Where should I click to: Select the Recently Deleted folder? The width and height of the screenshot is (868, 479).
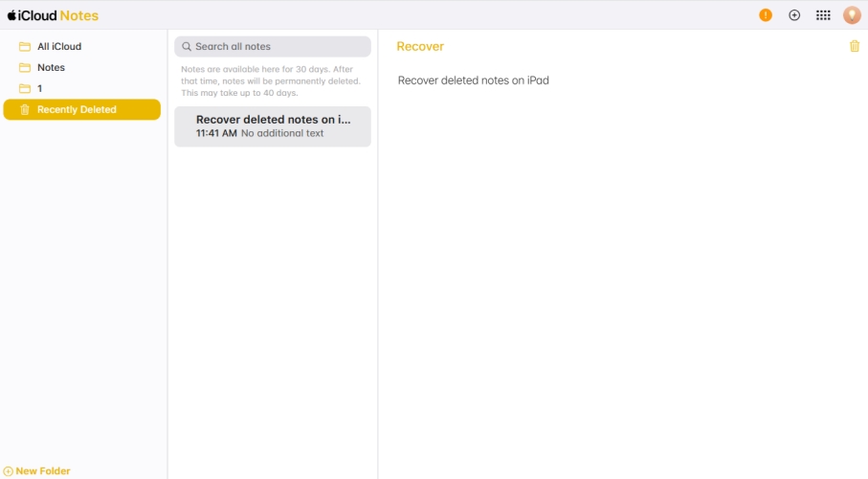pyautogui.click(x=82, y=110)
